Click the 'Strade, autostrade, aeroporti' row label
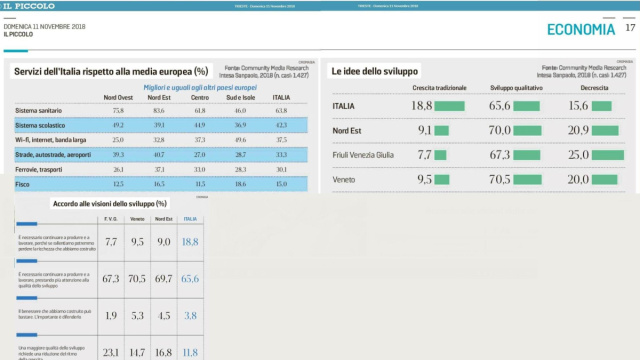Viewport: 640px width, 360px height. coord(53,155)
